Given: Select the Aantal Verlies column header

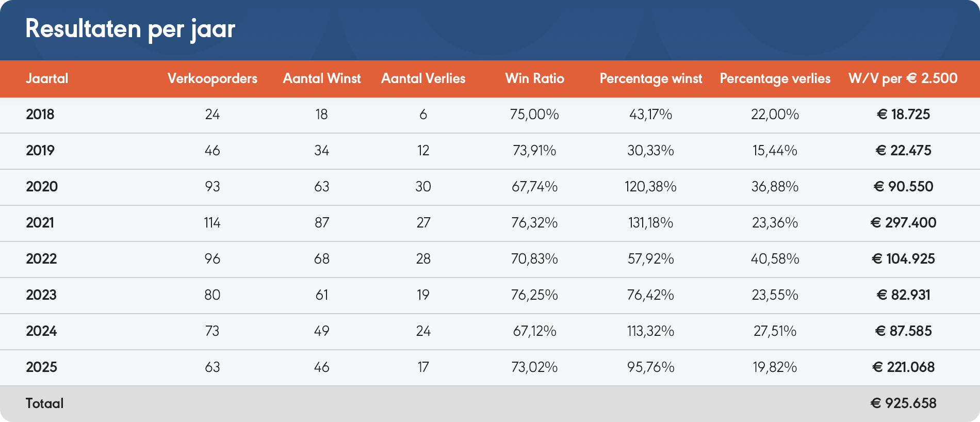Looking at the screenshot, I should click(423, 78).
